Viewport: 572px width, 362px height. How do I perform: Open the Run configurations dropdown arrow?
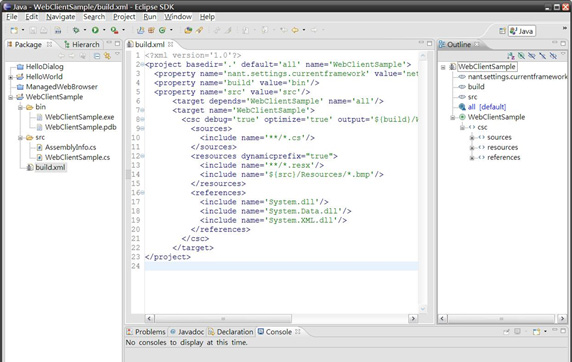click(104, 30)
